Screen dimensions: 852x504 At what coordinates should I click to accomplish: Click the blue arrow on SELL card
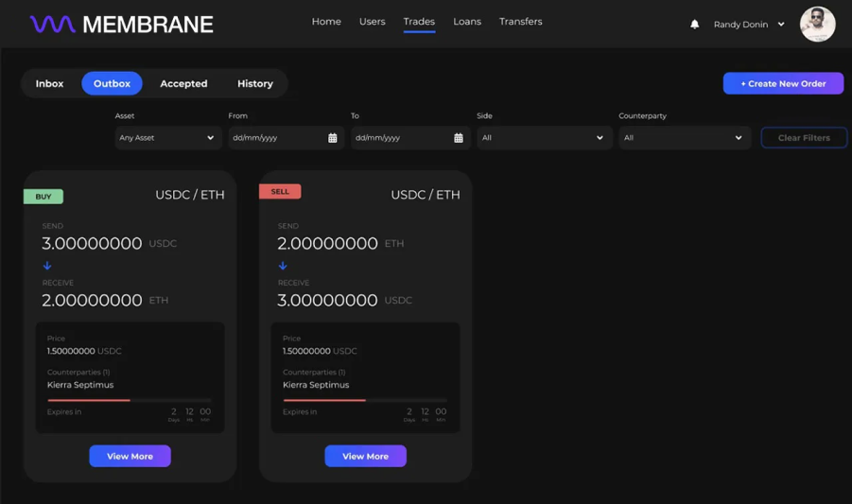283,266
